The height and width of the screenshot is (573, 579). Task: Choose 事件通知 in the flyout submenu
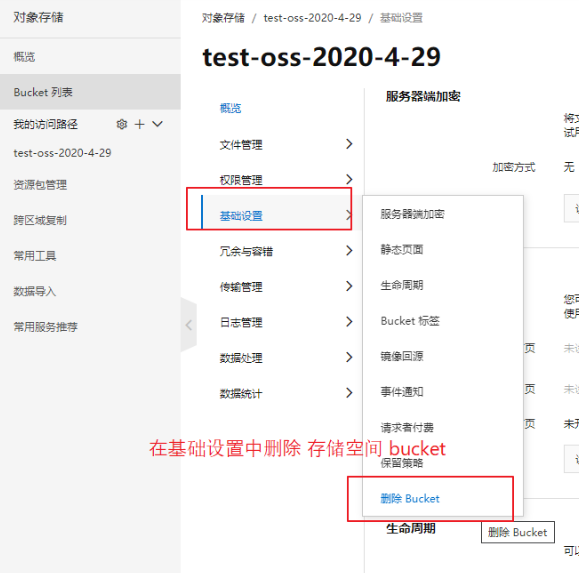(402, 392)
